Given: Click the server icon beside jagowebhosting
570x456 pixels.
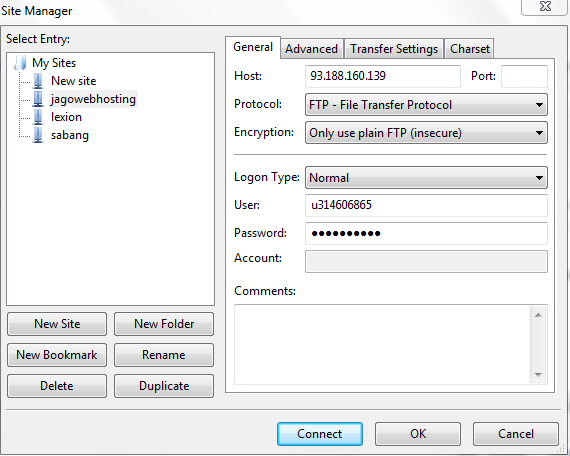Looking at the screenshot, I should [38, 99].
